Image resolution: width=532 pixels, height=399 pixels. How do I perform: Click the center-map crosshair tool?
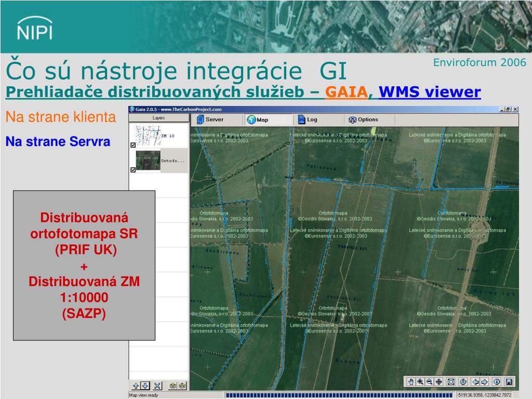pos(438,382)
